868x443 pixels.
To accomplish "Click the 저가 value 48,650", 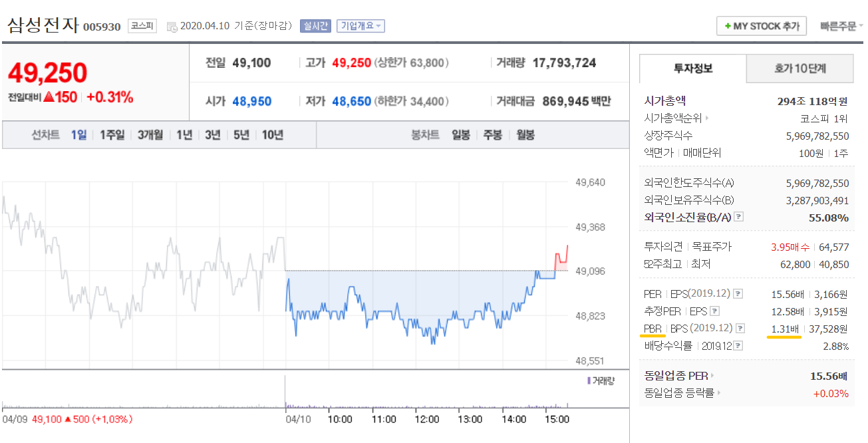I will pyautogui.click(x=352, y=102).
